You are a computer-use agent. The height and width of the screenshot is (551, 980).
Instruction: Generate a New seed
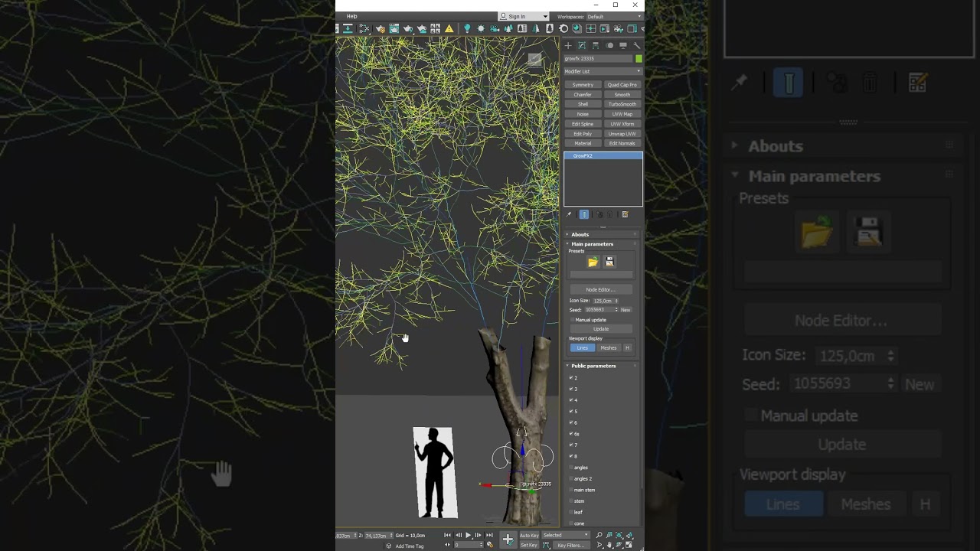626,310
